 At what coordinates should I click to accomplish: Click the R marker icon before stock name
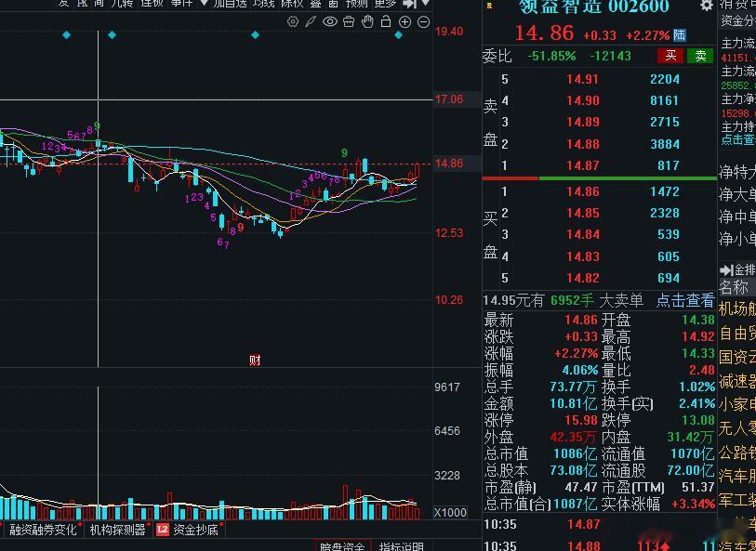coord(489,6)
